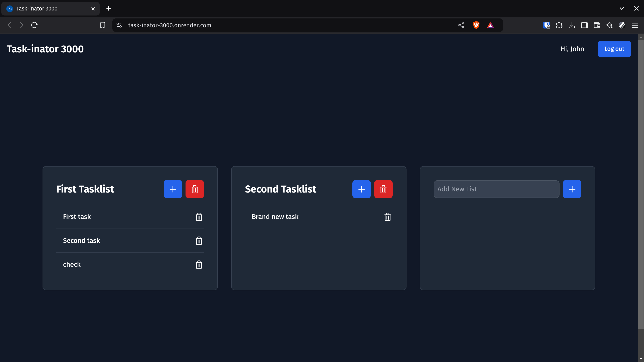644x362 pixels.
Task: Delete the task named 'check'
Action: [x=199, y=265]
